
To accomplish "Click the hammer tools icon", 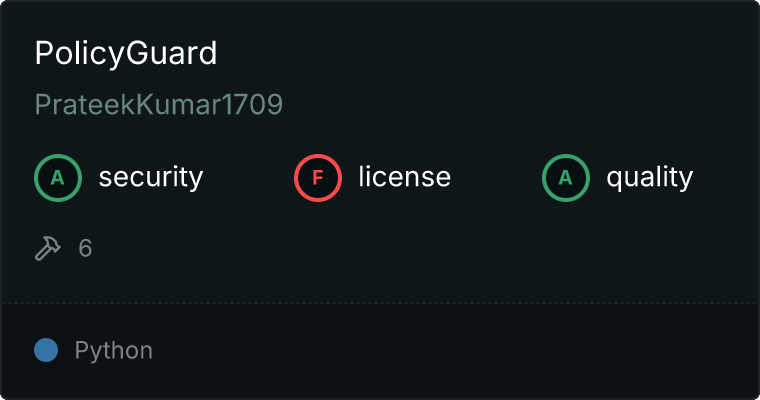I will [48, 248].
